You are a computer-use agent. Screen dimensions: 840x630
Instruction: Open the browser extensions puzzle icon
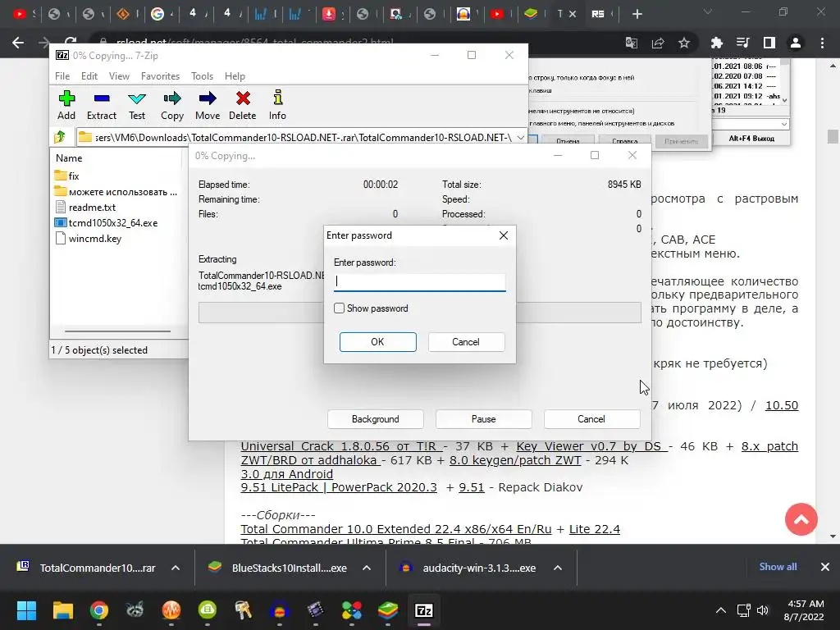coord(716,43)
